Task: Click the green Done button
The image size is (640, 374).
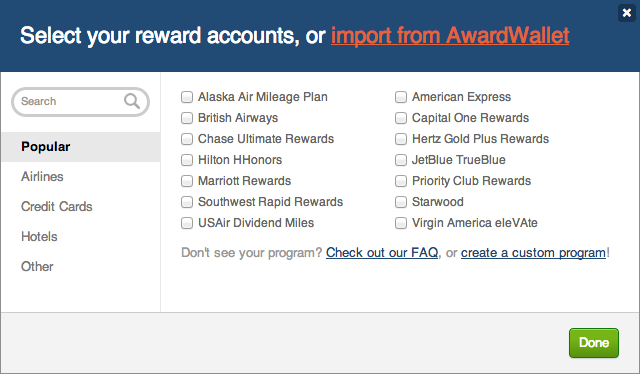Action: click(594, 343)
